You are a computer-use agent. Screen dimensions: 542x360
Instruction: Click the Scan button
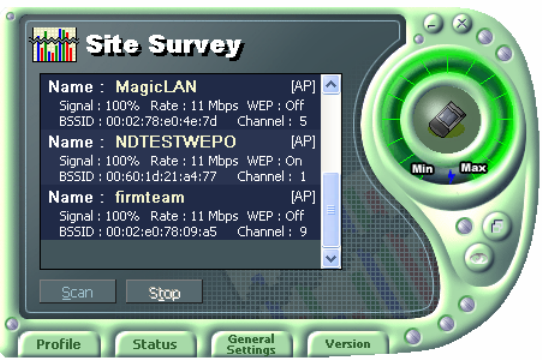[x=77, y=292]
